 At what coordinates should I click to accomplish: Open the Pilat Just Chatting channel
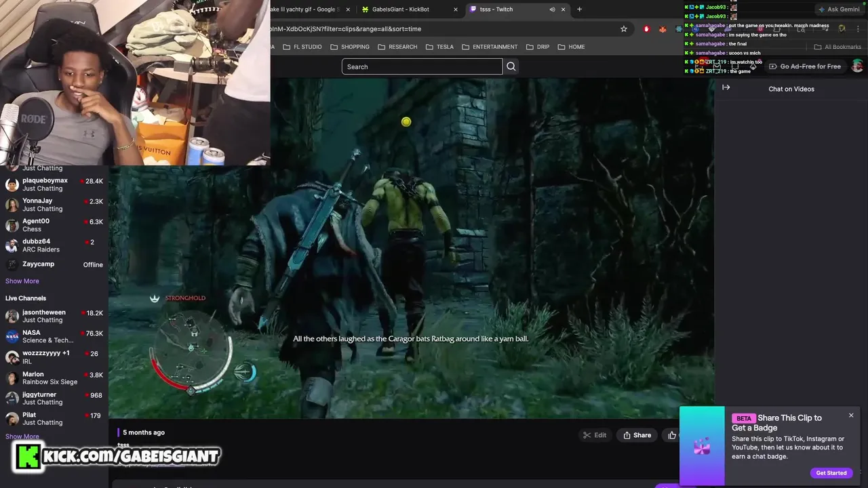coord(54,419)
